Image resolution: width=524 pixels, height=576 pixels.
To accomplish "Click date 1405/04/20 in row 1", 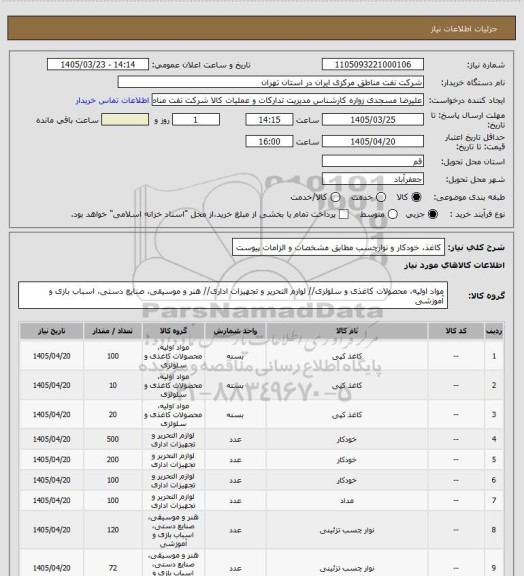I will coord(51,356).
